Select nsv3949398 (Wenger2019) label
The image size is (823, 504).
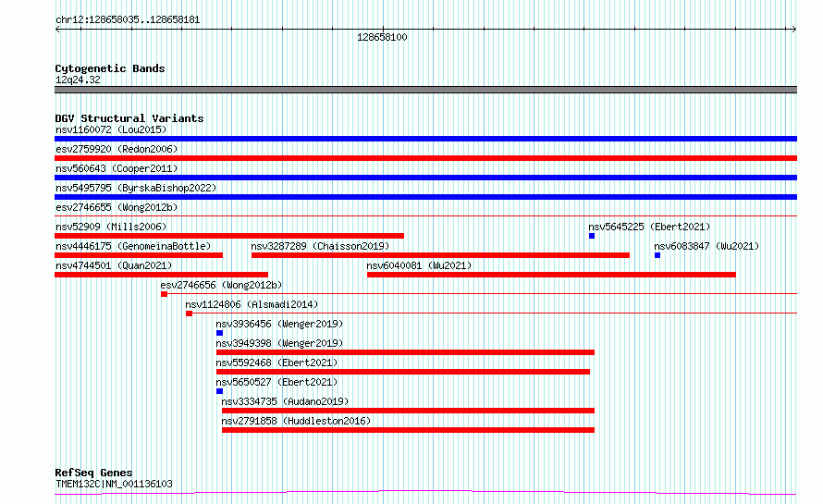point(279,343)
